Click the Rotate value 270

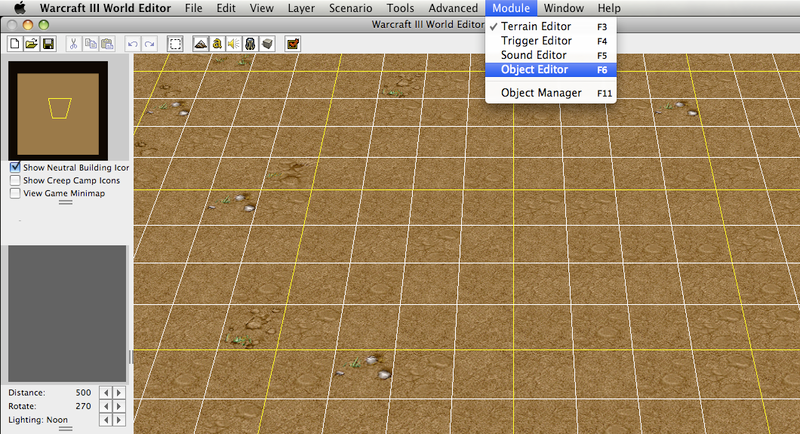(83, 406)
